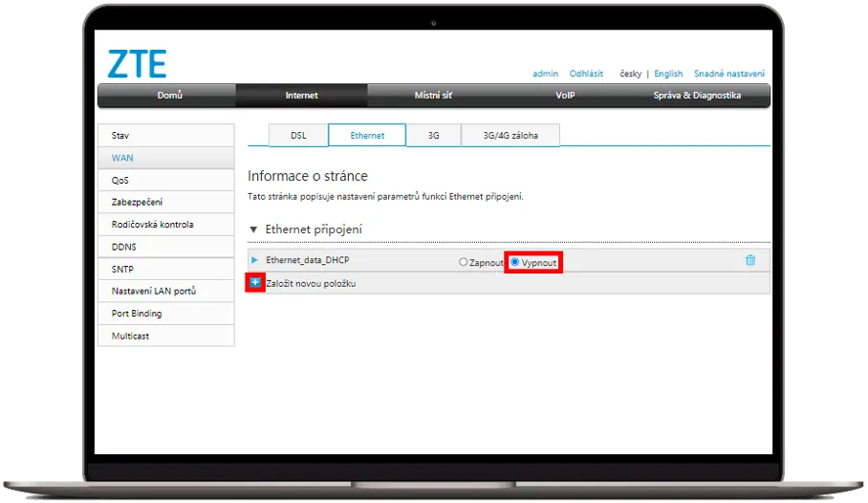Open the Domů main menu
This screenshot has height=503, width=868.
[169, 96]
